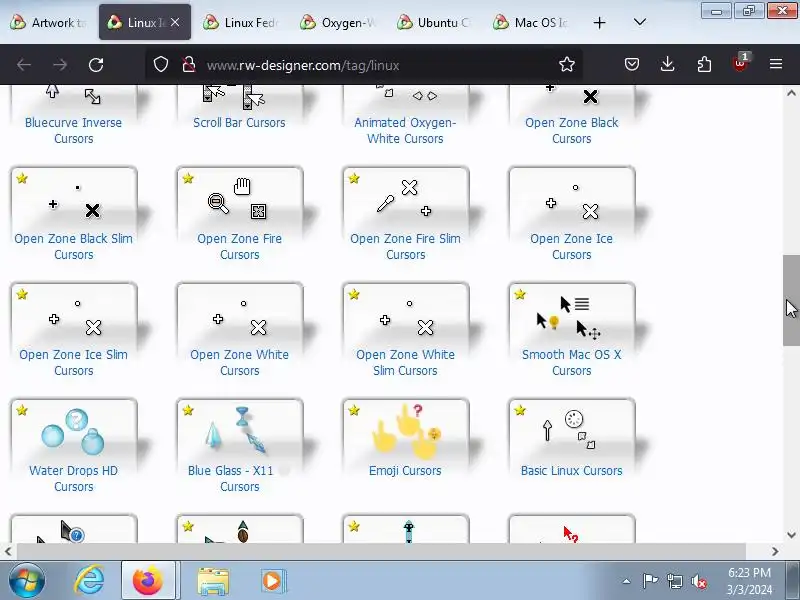Open Open Zone Black Cursors link
The width and height of the screenshot is (800, 600).
click(571, 131)
